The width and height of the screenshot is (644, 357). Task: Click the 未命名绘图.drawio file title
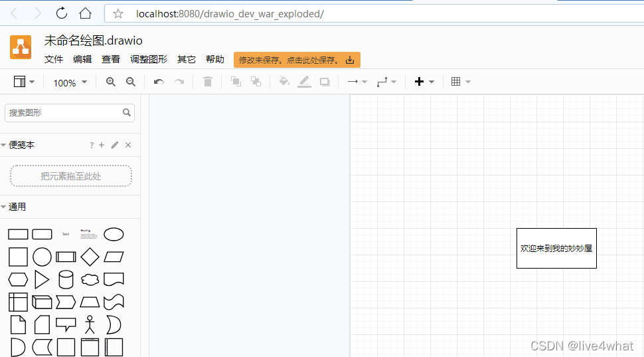[93, 41]
